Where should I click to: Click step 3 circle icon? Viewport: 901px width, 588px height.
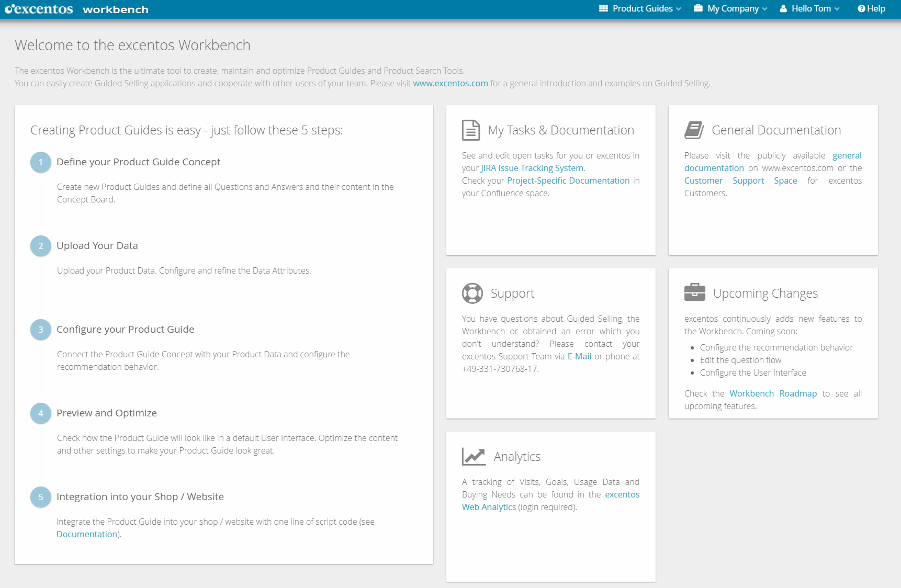click(x=41, y=330)
